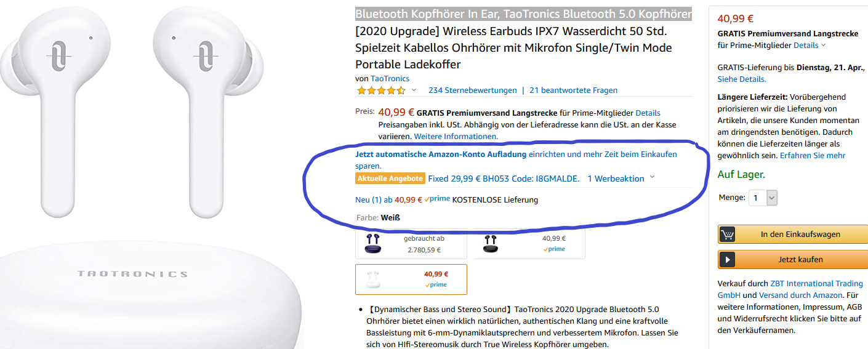The height and width of the screenshot is (349, 868).
Task: Open 21 beantwortete Fragen link
Action: (x=573, y=90)
